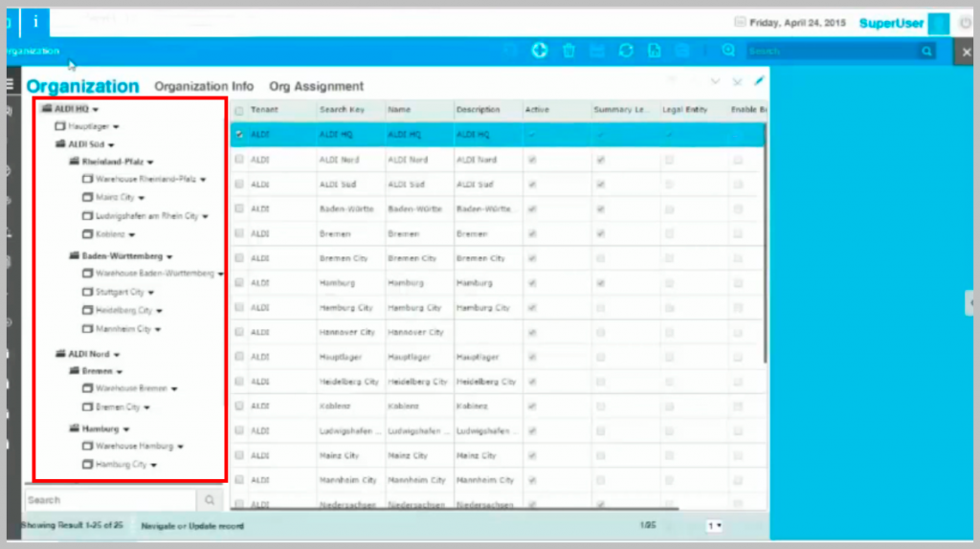
Task: Close the panel with the dark X button
Action: click(x=967, y=52)
